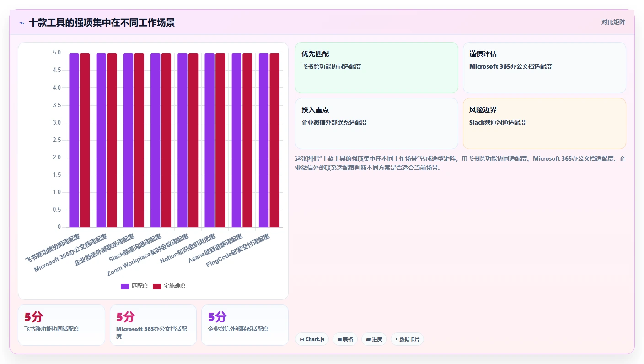The height and width of the screenshot is (364, 644).
Task: Click the Notion知识组织灵活度 x-axis label
Action: 188,249
